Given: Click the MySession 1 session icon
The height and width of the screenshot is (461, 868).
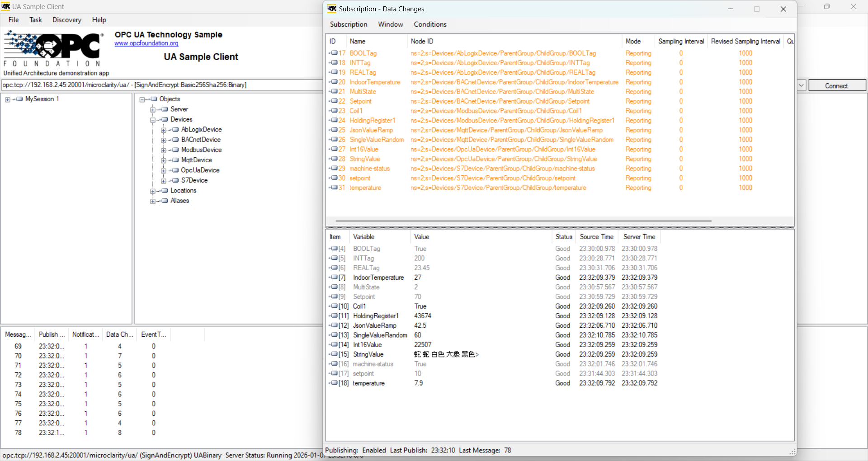Looking at the screenshot, I should pyautogui.click(x=19, y=99).
